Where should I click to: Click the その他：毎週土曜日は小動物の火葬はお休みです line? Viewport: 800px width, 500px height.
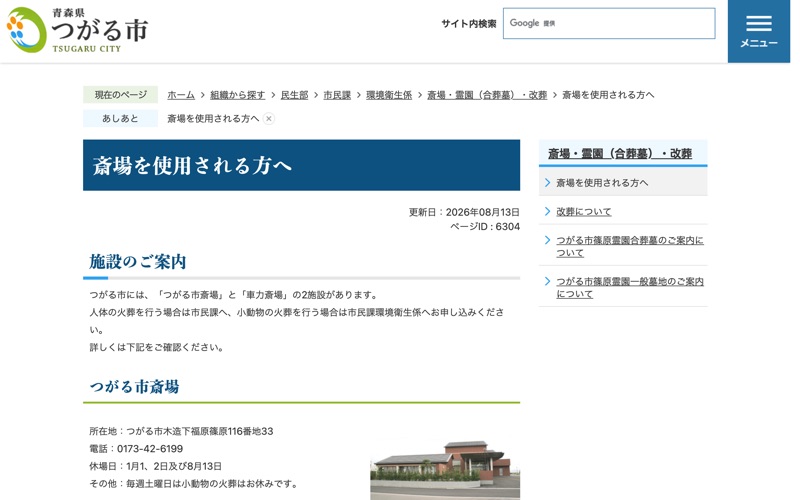(193, 484)
